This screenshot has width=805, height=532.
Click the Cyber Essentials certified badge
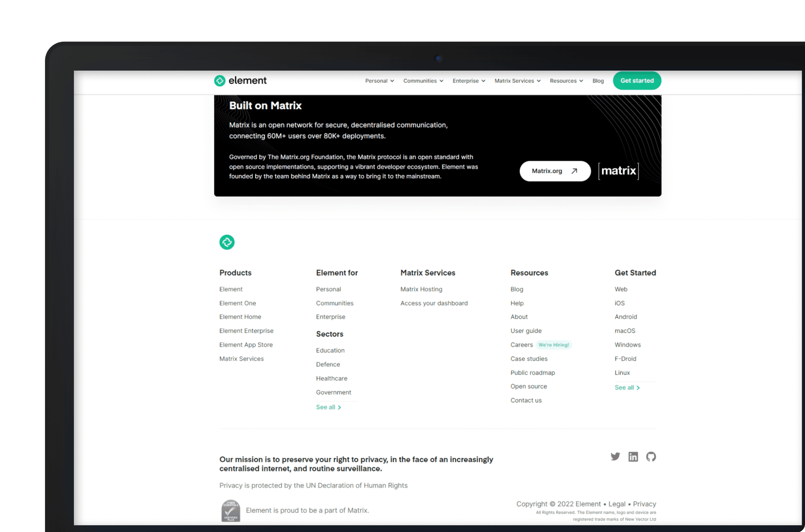(x=231, y=511)
